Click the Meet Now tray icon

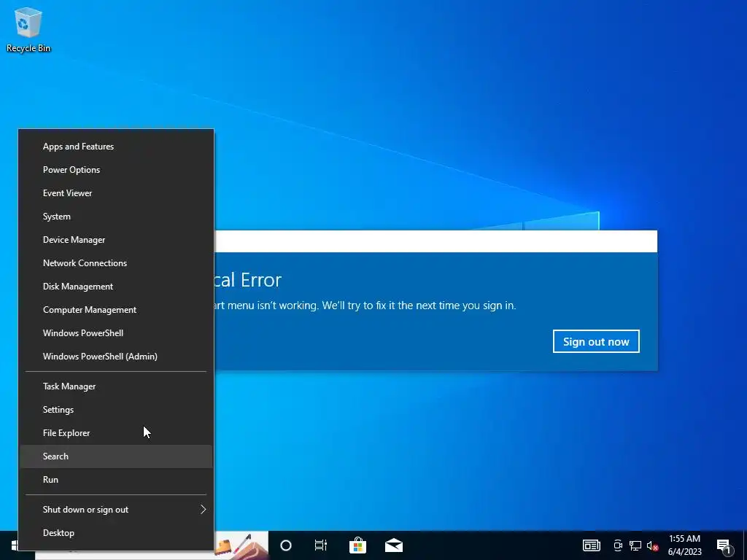618,545
